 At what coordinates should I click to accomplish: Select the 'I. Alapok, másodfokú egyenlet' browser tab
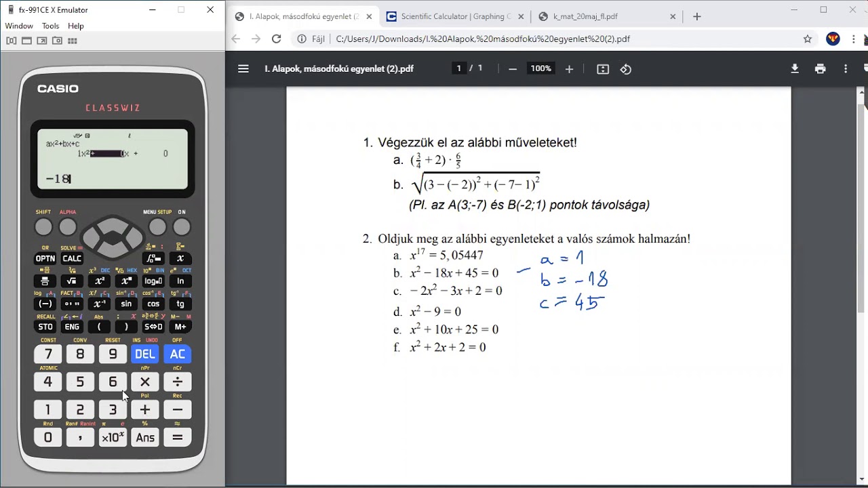304,16
